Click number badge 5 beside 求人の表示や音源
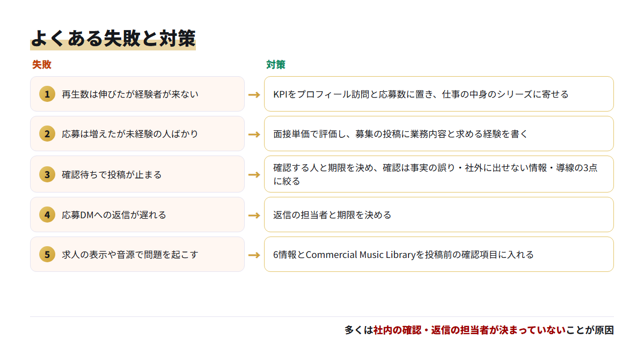644x362 pixels. point(47,254)
